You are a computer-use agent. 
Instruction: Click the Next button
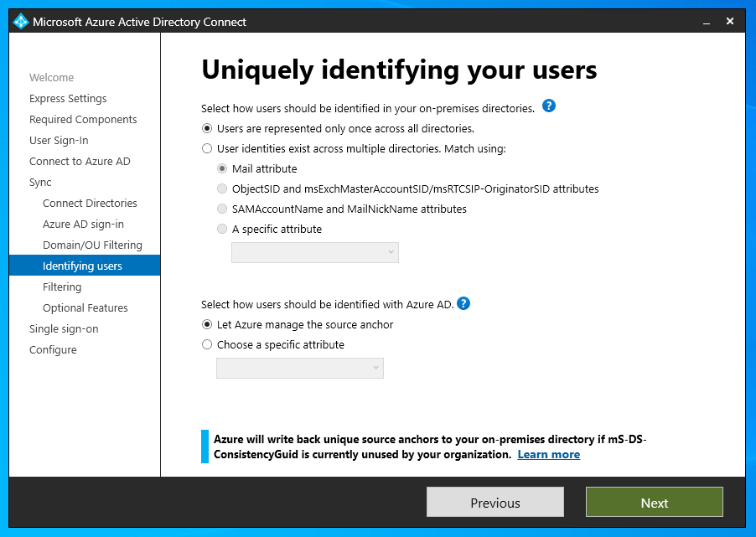pos(655,503)
